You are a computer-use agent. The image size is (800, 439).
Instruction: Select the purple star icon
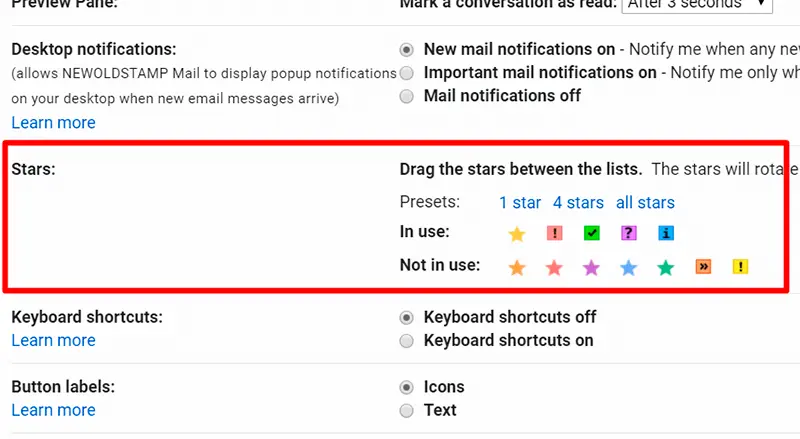point(591,267)
